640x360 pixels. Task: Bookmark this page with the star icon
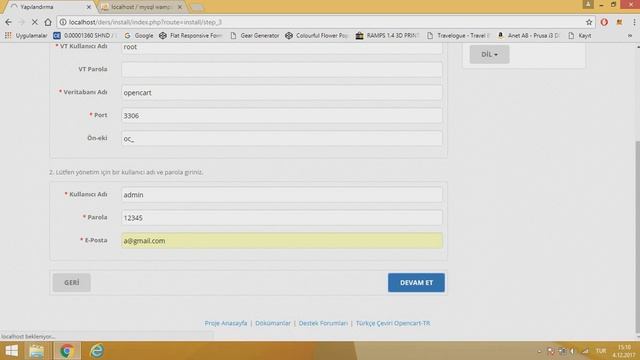(589, 22)
